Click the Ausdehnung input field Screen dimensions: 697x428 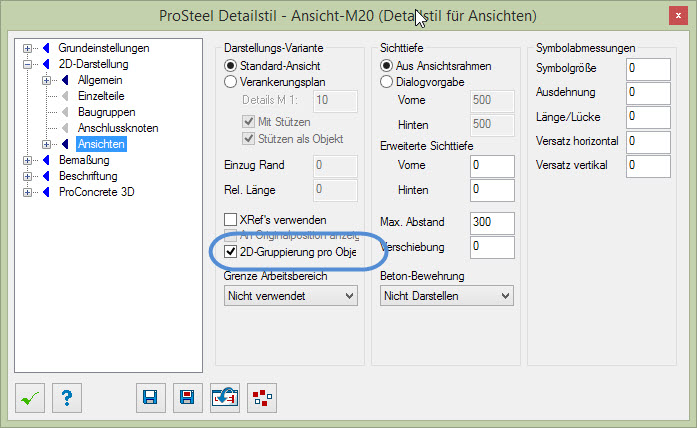coord(648,93)
